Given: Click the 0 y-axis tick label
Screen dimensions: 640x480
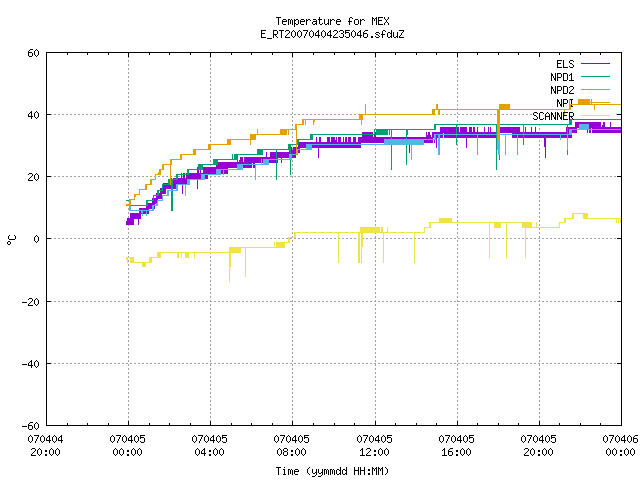Looking at the screenshot, I should tap(36, 239).
